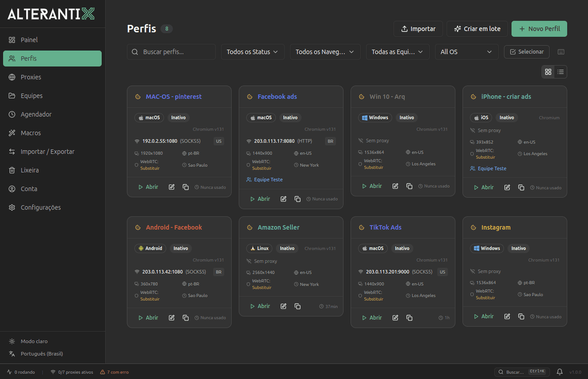Click the Amazon Seller profile title
Screen dimensions: 588x379
(279, 227)
